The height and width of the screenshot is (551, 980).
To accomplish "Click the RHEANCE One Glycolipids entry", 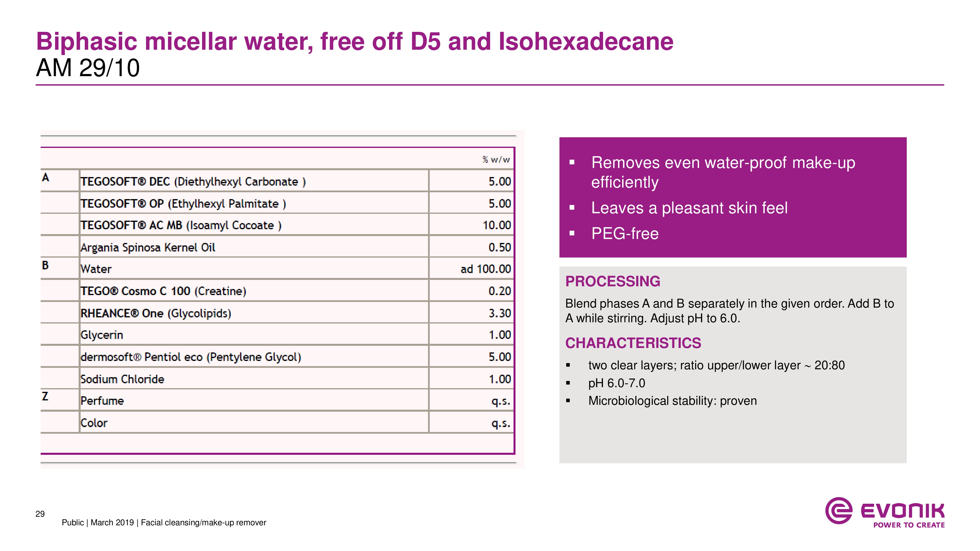I will 156,313.
